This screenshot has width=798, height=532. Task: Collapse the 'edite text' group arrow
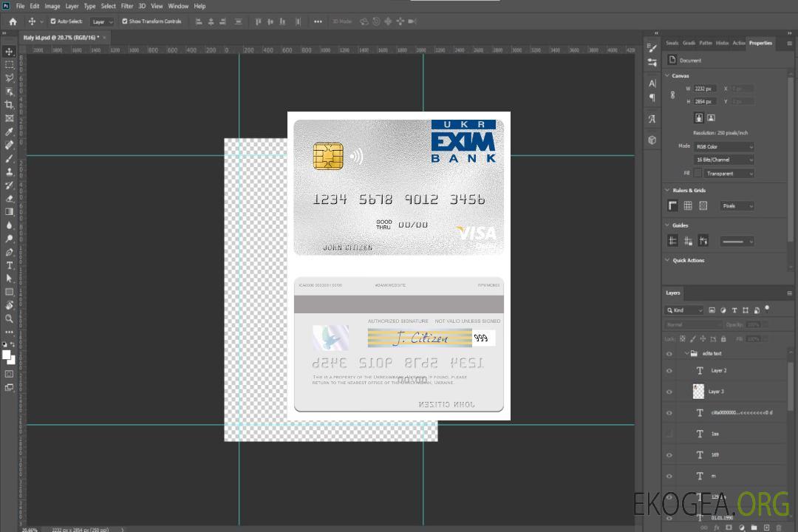(686, 353)
